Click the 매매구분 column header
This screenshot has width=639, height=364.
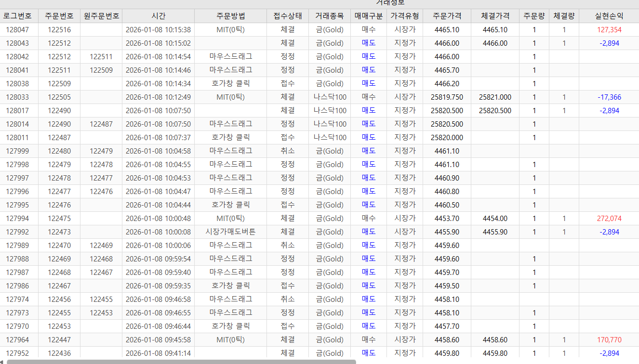point(369,16)
